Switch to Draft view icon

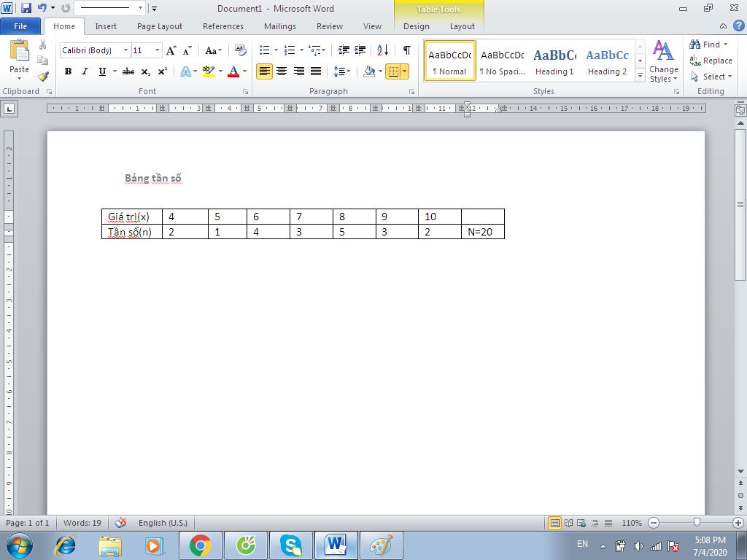click(608, 523)
